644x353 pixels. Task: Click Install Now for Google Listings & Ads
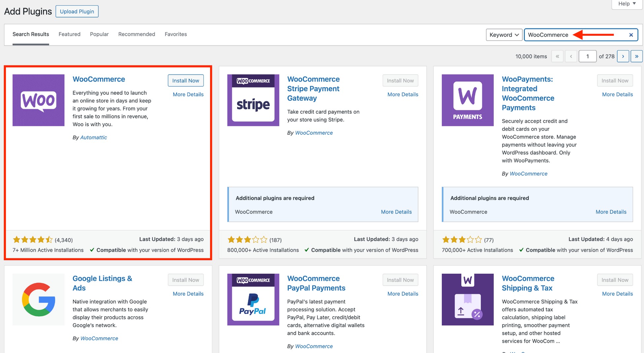click(186, 280)
